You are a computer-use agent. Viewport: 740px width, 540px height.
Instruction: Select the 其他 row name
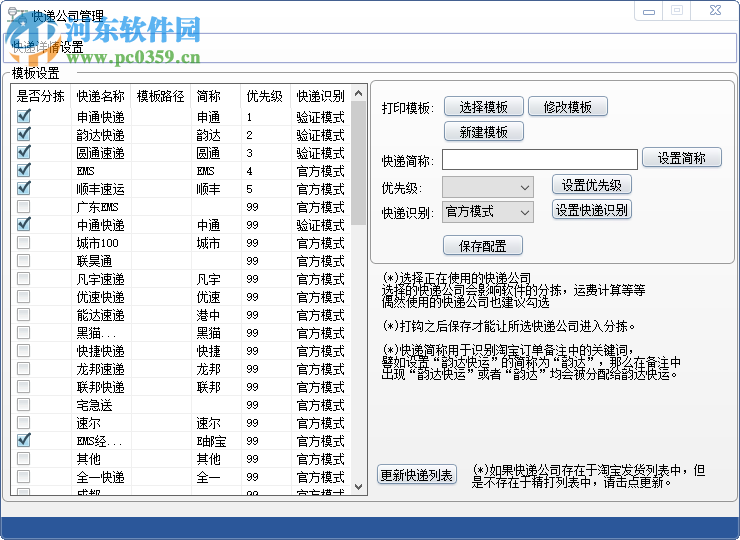(89, 459)
